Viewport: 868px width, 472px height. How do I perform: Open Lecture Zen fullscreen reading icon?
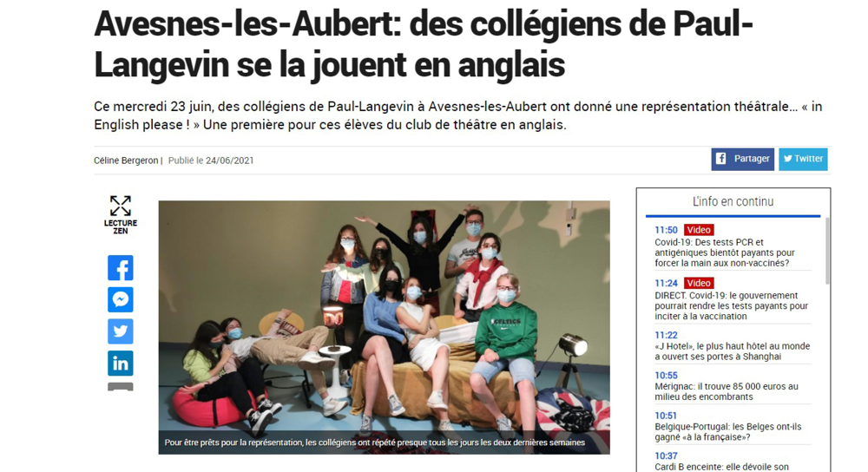[120, 214]
